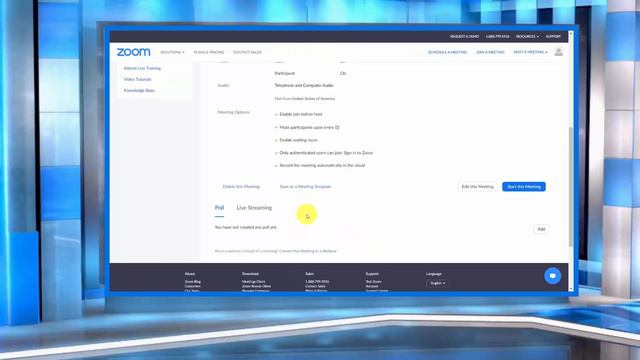Screen dimensions: 640x360
Task: Click sales phone number in footer
Action: 317,282
